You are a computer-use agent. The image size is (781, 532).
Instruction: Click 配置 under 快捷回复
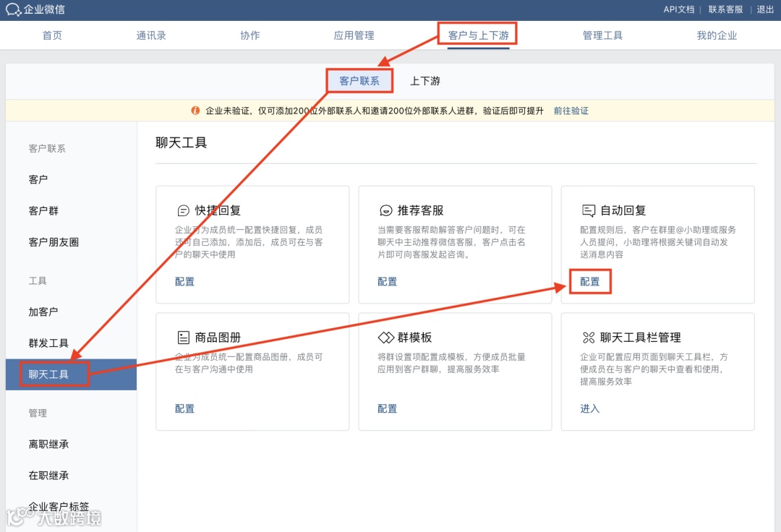185,282
